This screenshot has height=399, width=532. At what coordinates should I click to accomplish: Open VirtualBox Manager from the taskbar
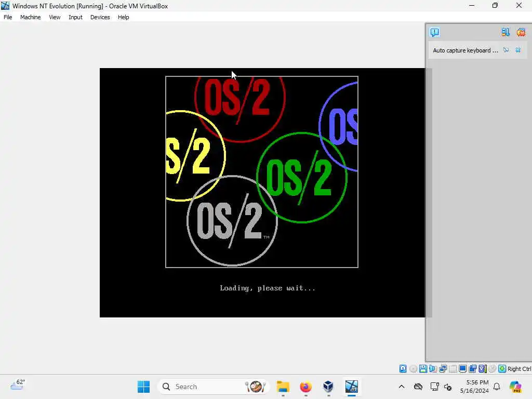pos(328,387)
